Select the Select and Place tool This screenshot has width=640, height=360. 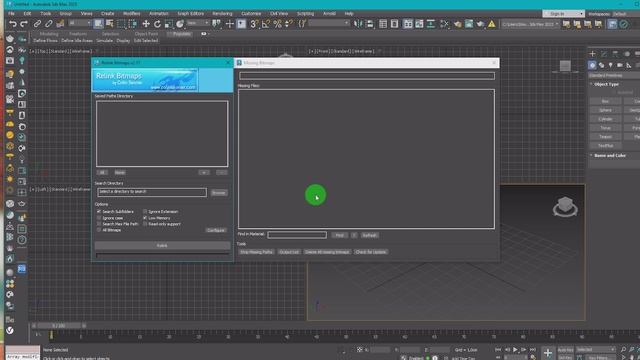pos(180,24)
